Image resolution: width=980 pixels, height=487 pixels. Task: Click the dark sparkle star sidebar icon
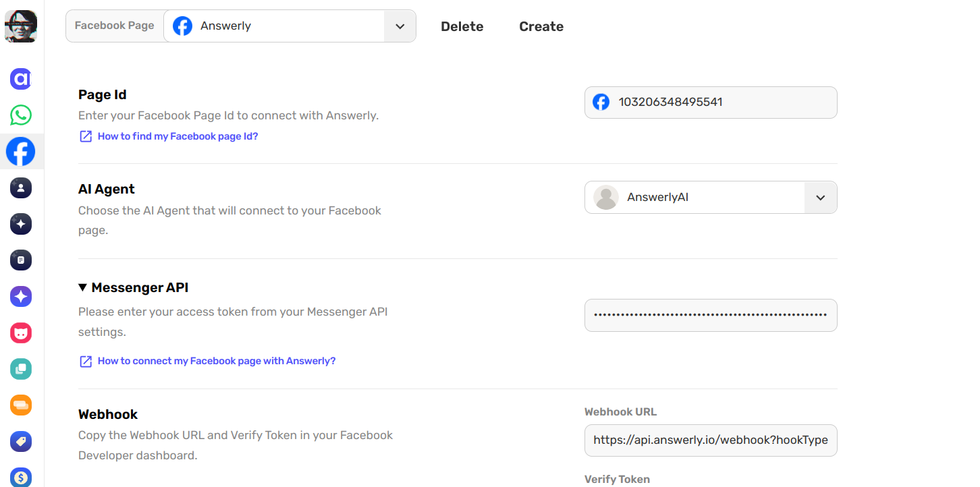click(21, 224)
